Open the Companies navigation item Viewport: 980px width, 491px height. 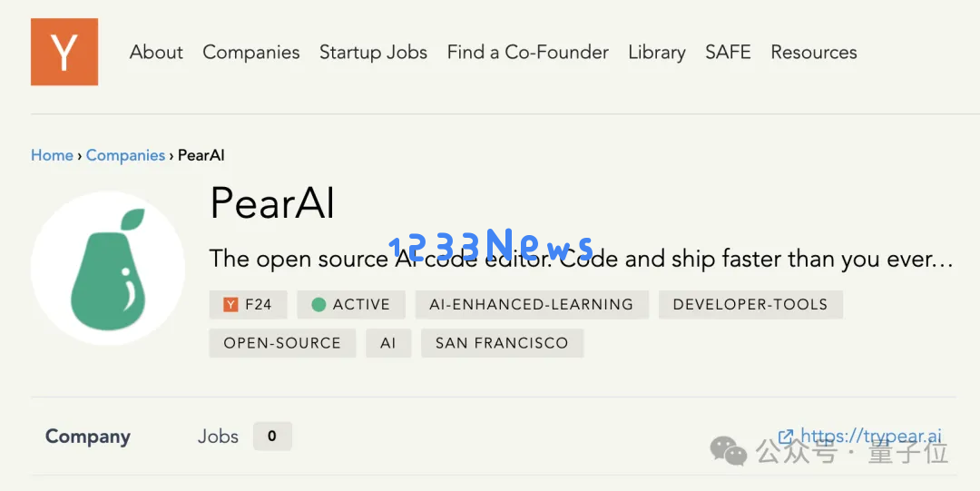[251, 52]
